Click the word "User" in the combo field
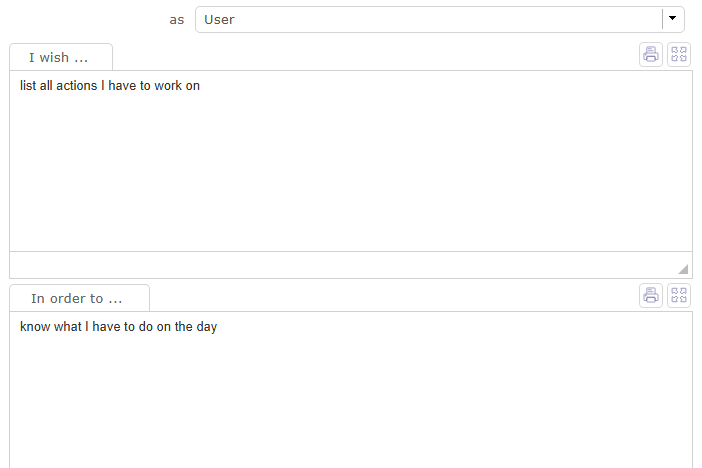702x468 pixels. click(219, 20)
